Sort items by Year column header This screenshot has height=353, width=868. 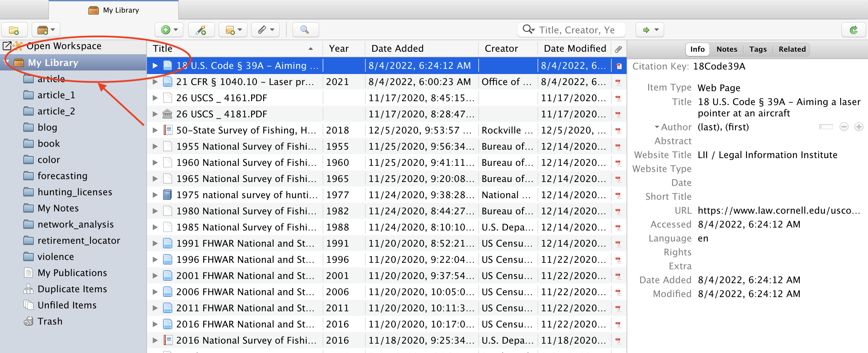(x=339, y=48)
